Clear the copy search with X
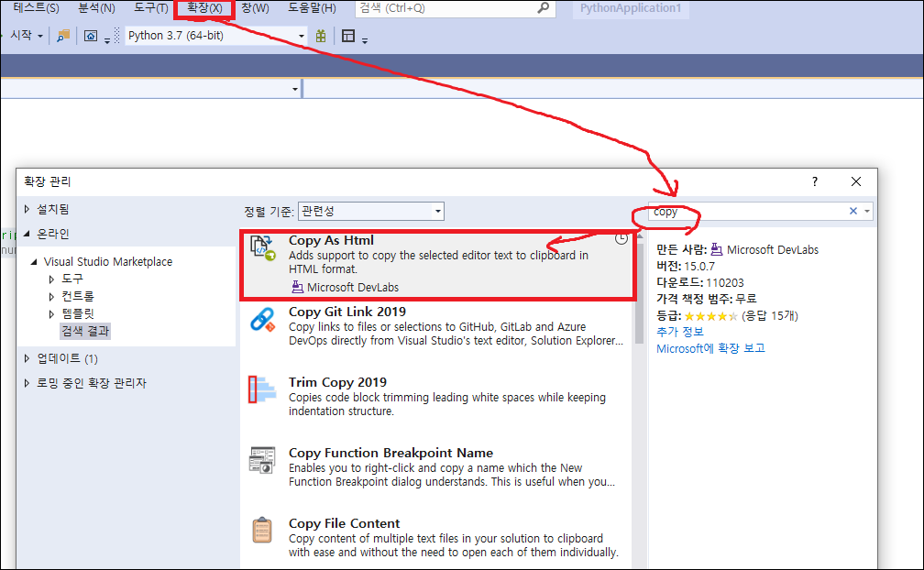The image size is (924, 570). [852, 211]
